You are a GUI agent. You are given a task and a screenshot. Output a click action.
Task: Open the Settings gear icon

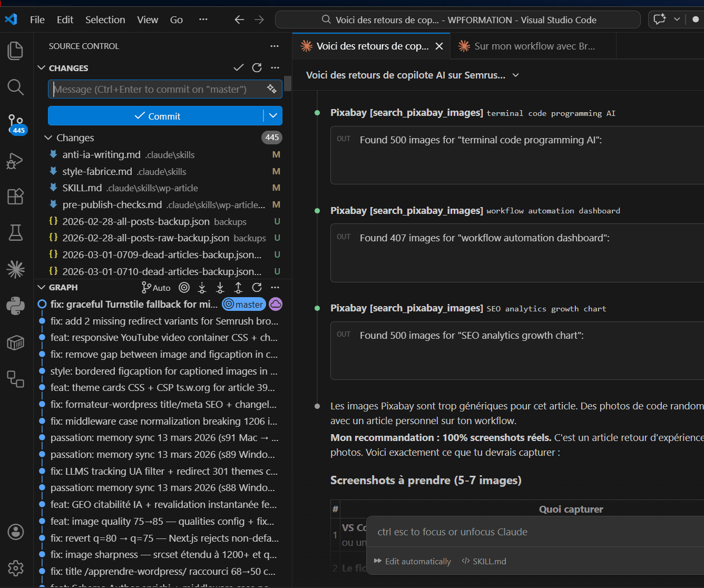(x=15, y=568)
